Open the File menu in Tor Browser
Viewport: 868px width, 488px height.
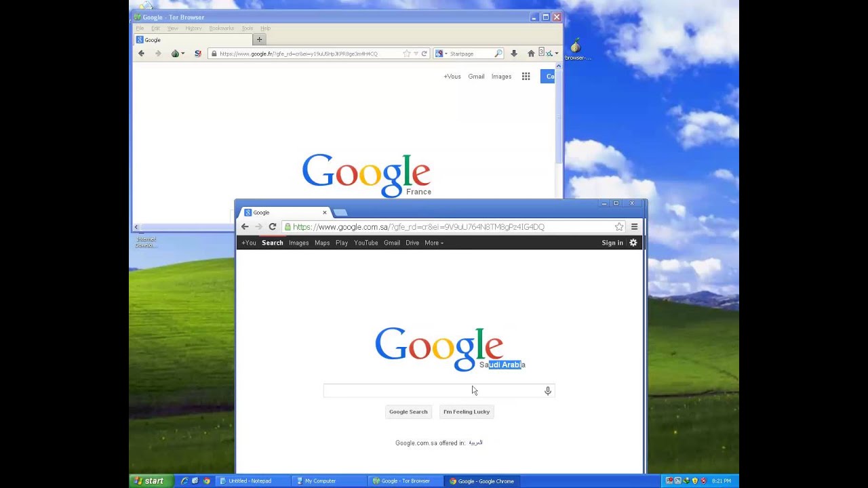[140, 28]
